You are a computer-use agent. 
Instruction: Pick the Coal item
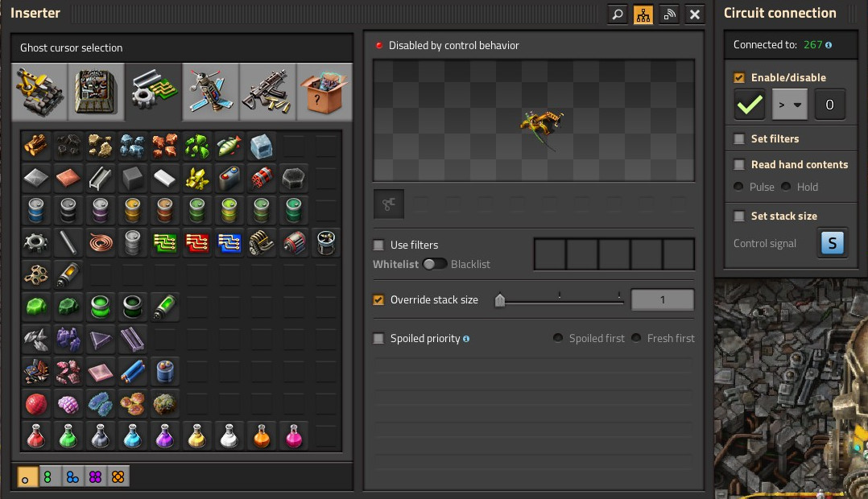click(x=68, y=146)
